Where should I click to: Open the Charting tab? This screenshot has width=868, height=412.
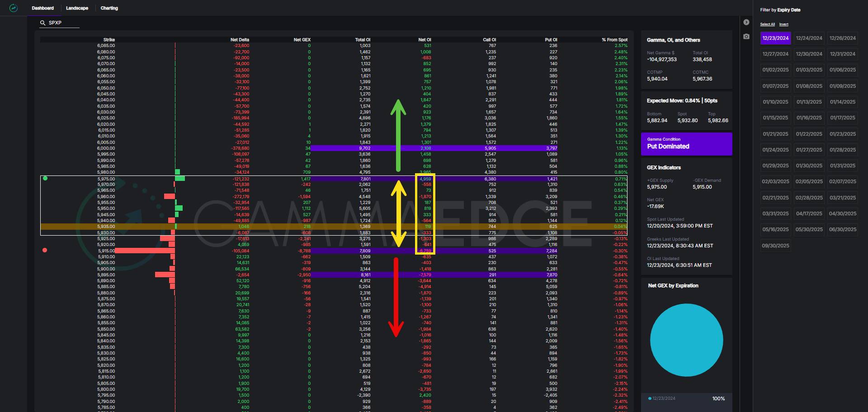[109, 8]
